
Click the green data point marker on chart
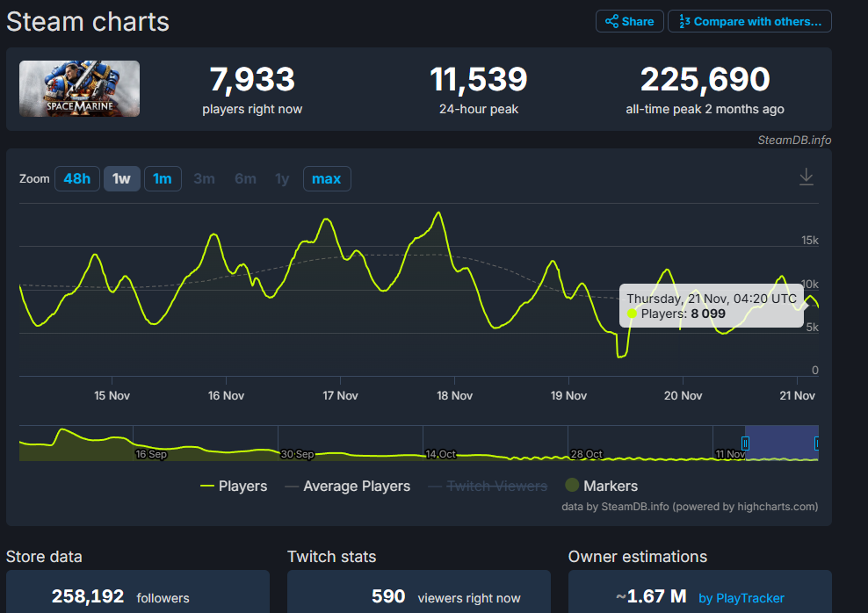tap(632, 314)
